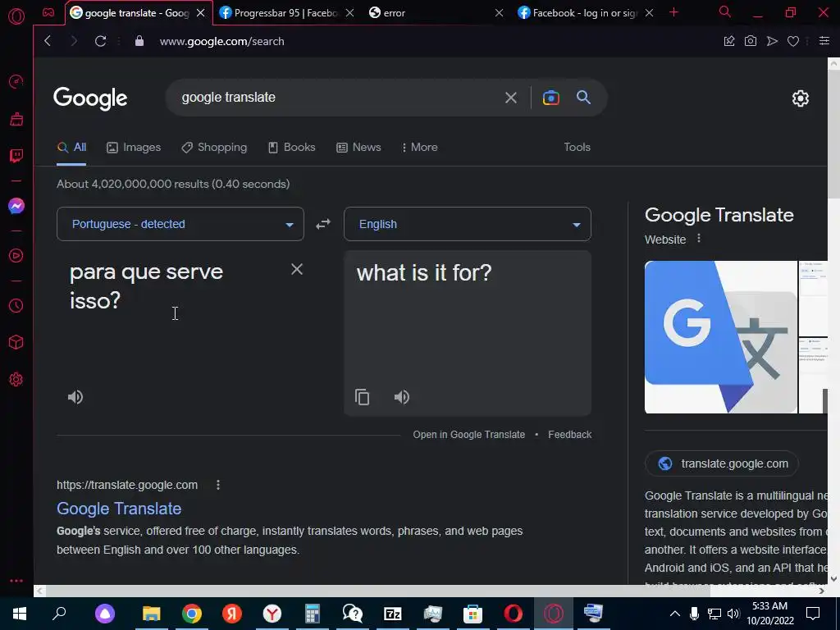Click Open in Google Translate link
The width and height of the screenshot is (840, 630).
(468, 435)
